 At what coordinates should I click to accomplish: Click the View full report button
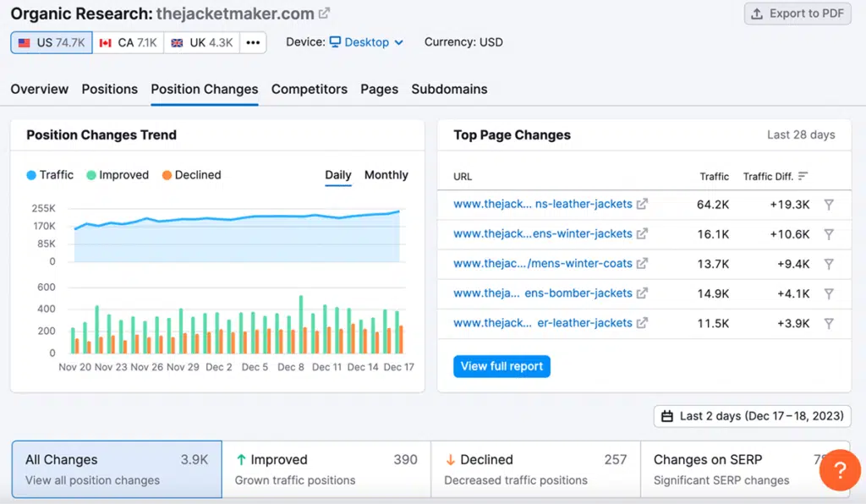[502, 365]
